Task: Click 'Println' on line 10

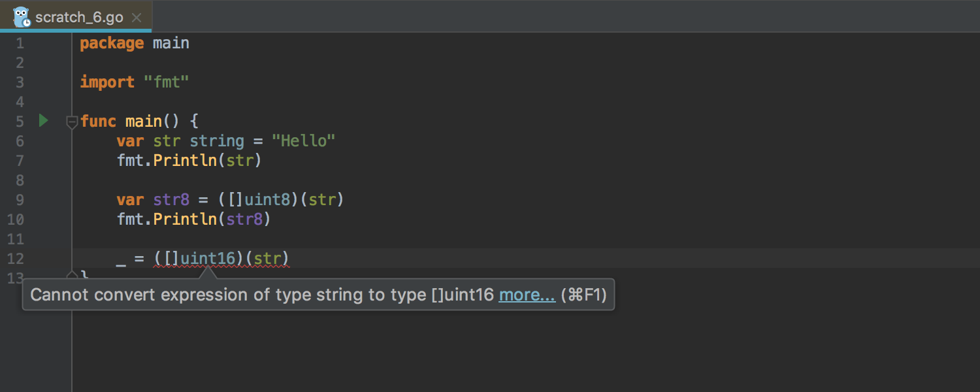Action: click(185, 220)
